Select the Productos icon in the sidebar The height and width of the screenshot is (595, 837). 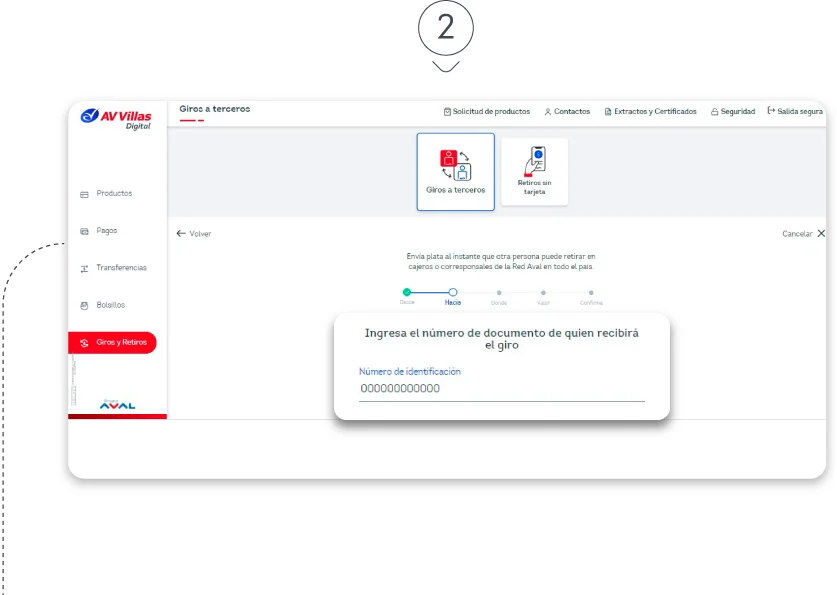pos(84,193)
